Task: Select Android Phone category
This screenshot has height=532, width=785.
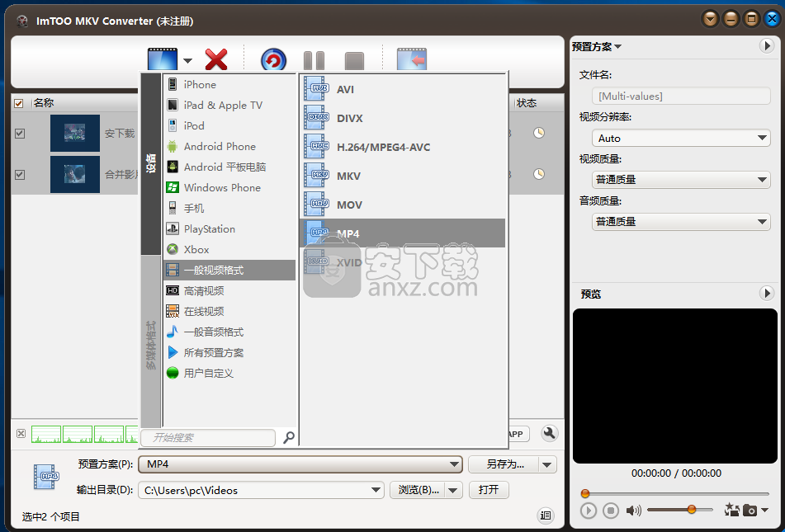Action: coord(229,146)
